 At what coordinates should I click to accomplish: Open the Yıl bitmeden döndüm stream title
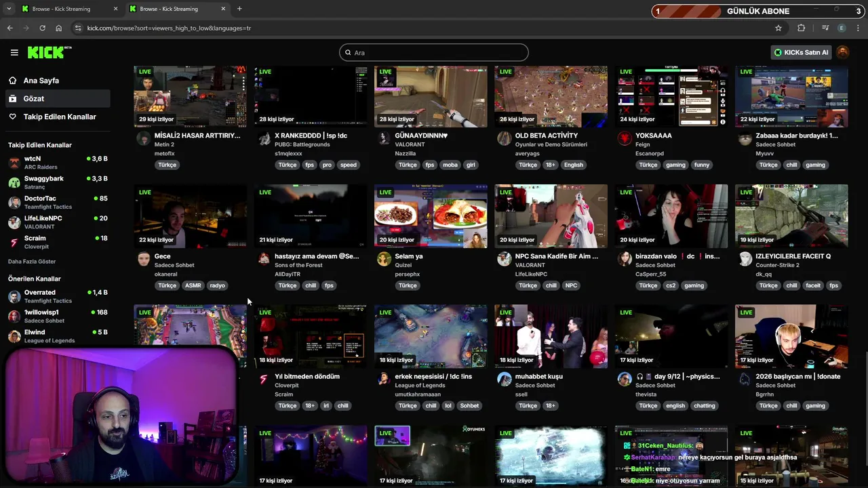307,376
